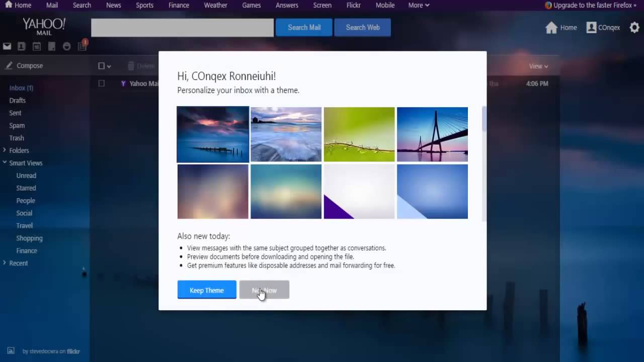Screen dimensions: 644x362
Task: Click the Yahoo Mail logo
Action: coord(44,27)
